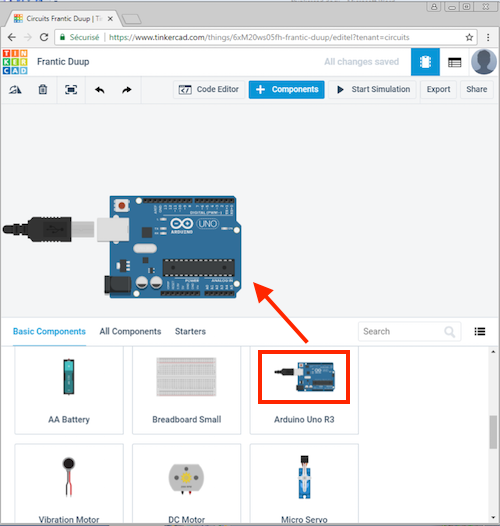Click the browser forward arrow
The width and height of the screenshot is (500, 526).
coord(28,37)
